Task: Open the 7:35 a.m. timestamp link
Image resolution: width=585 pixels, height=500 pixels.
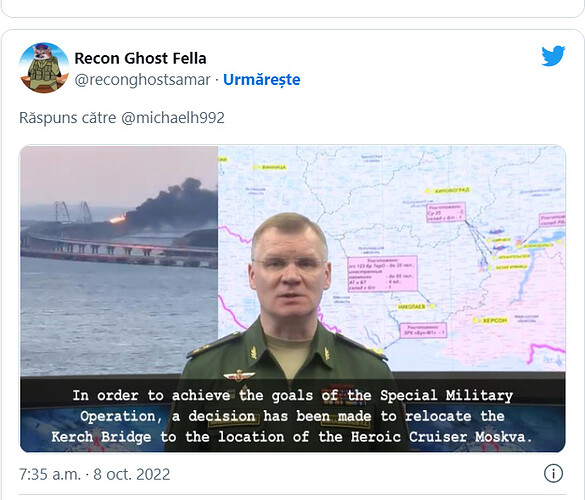Action: [50, 474]
